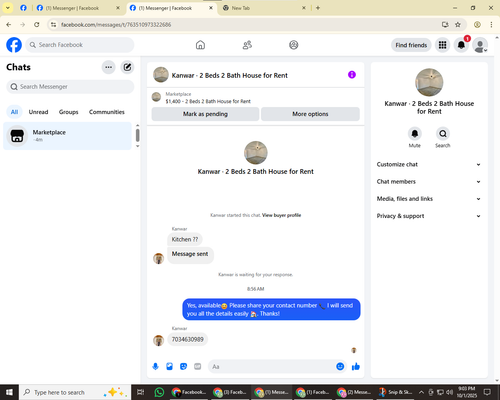The width and height of the screenshot is (500, 400).
Task: Click More options button
Action: [310, 114]
